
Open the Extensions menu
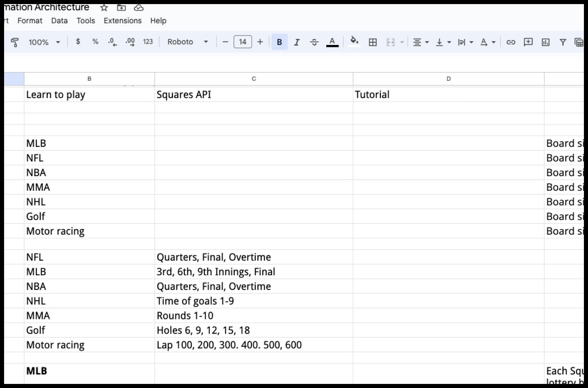click(122, 20)
